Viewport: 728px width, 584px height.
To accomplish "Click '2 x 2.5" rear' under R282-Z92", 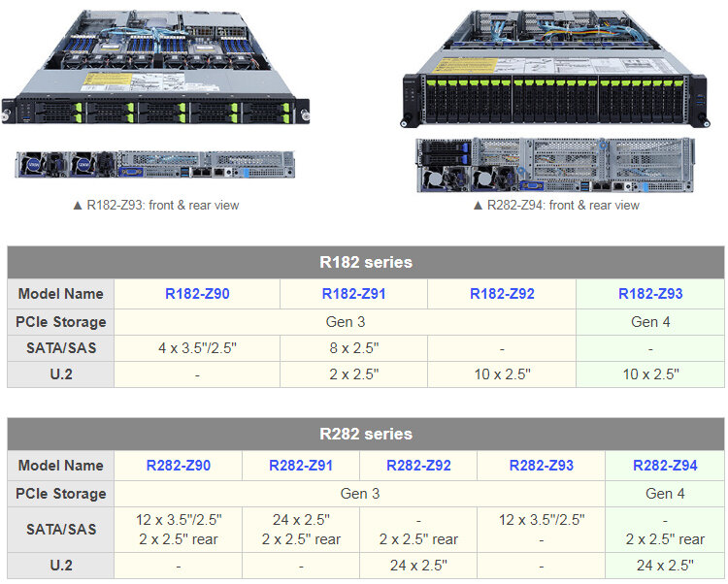I will 418,539.
